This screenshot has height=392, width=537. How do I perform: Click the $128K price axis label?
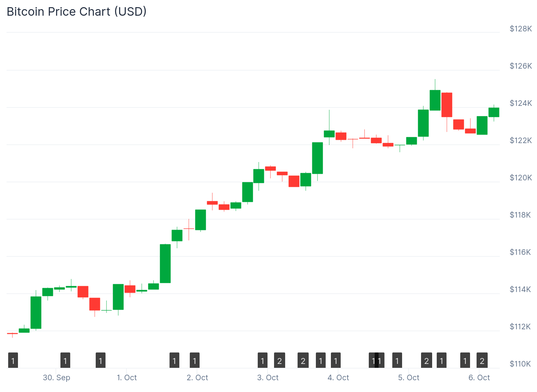(x=521, y=29)
